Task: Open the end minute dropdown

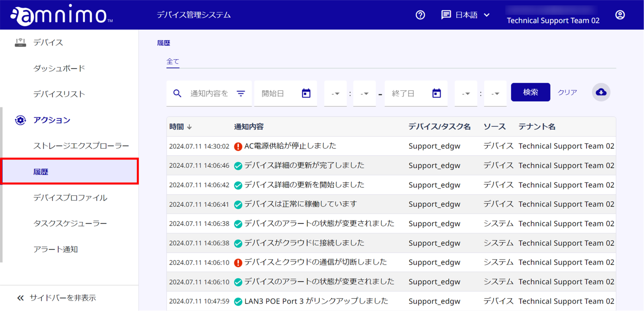Action: [x=495, y=93]
